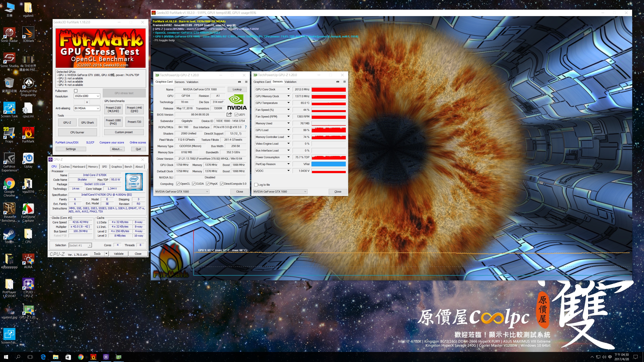This screenshot has height=362, width=644.
Task: Open Task View on the taskbar
Action: pyautogui.click(x=30, y=357)
